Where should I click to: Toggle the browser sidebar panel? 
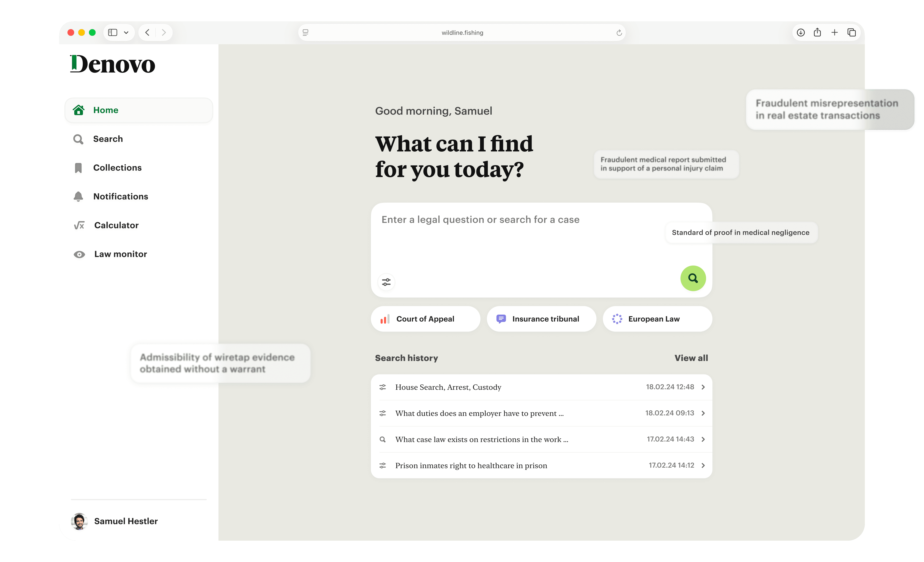[112, 33]
